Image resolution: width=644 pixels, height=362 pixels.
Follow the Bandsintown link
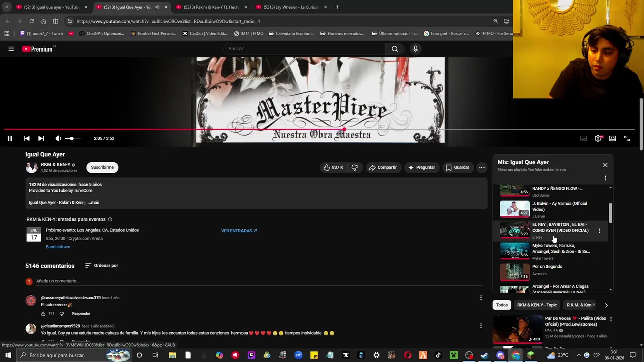pyautogui.click(x=58, y=247)
